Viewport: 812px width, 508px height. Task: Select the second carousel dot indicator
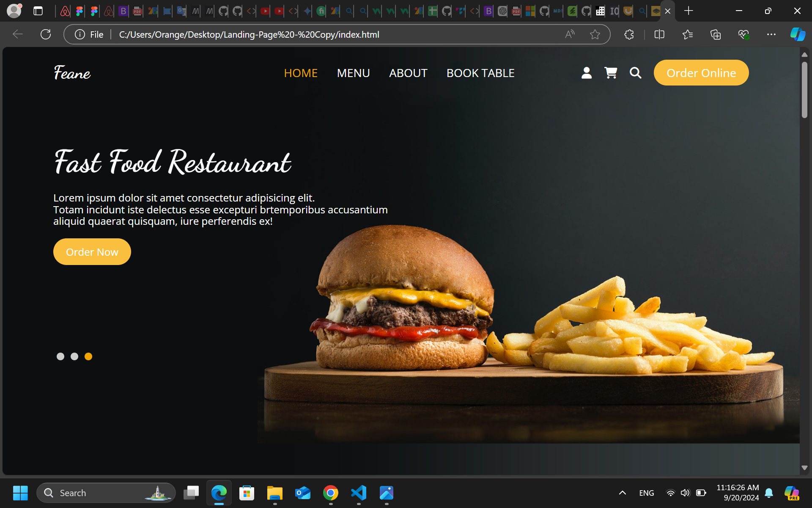74,356
